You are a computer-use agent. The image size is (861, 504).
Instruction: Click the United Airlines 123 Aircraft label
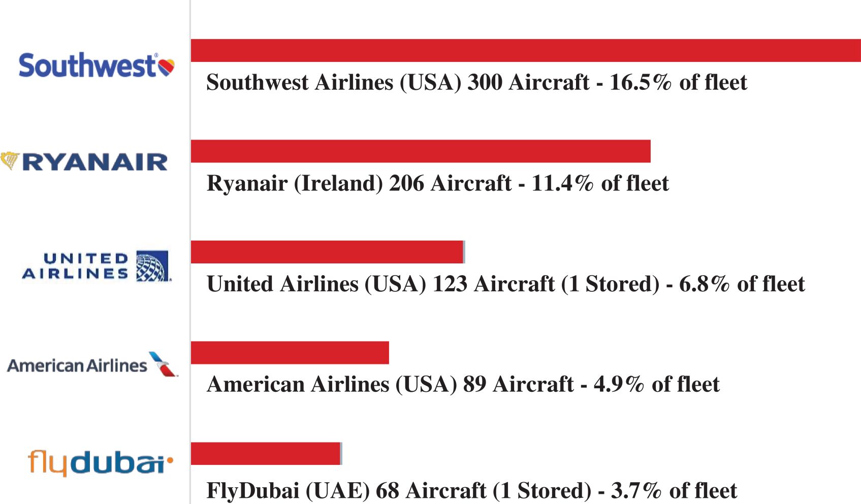pos(505,284)
